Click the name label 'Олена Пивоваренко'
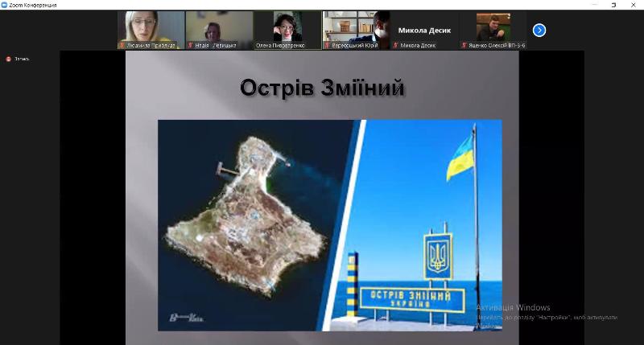Viewport: 644px width, 345px height. pyautogui.click(x=280, y=46)
